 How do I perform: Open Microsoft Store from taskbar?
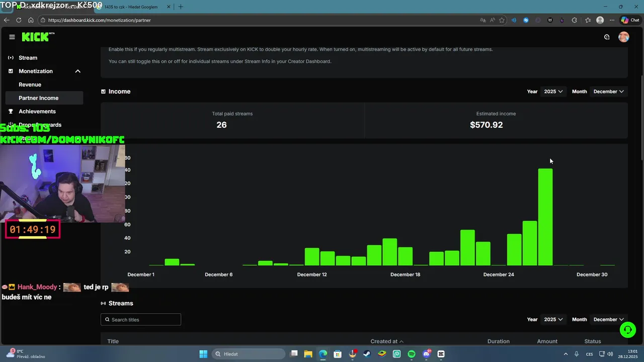click(x=338, y=354)
